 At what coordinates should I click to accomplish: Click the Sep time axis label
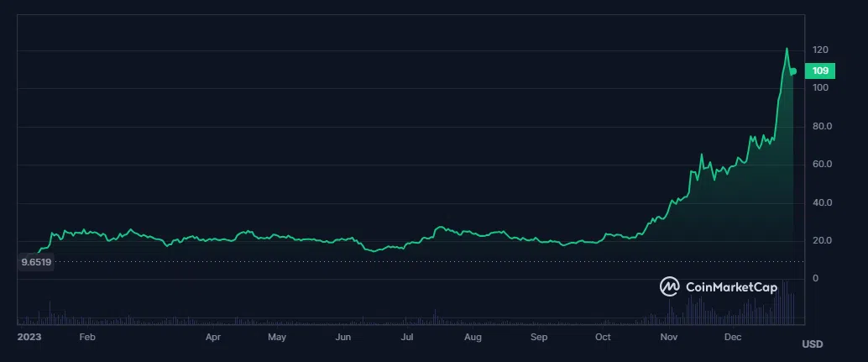(x=539, y=337)
